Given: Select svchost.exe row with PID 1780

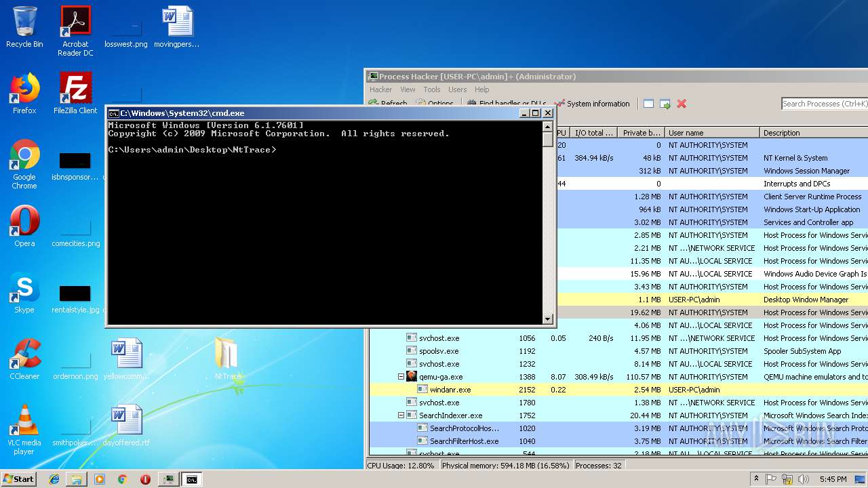Looking at the screenshot, I should point(618,403).
